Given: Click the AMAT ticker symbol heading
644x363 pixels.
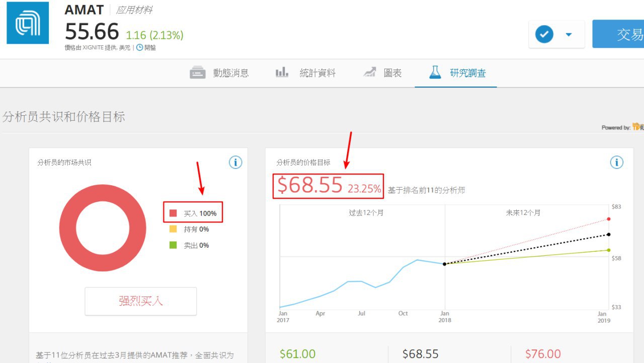Looking at the screenshot, I should point(84,10).
